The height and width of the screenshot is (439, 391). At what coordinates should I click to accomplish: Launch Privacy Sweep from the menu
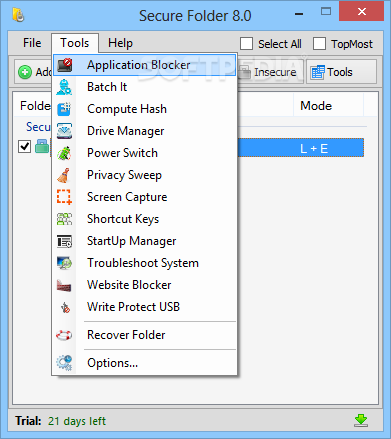(x=144, y=175)
